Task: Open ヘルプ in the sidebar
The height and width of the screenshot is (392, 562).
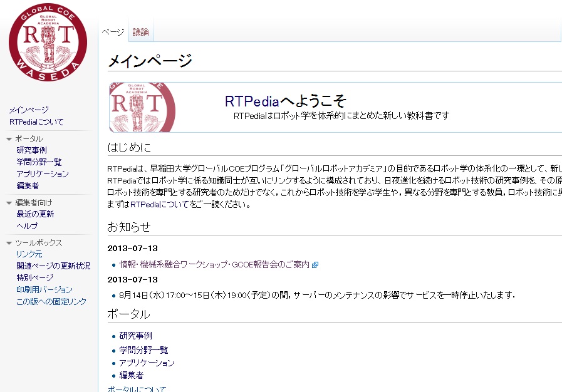Action: point(27,225)
